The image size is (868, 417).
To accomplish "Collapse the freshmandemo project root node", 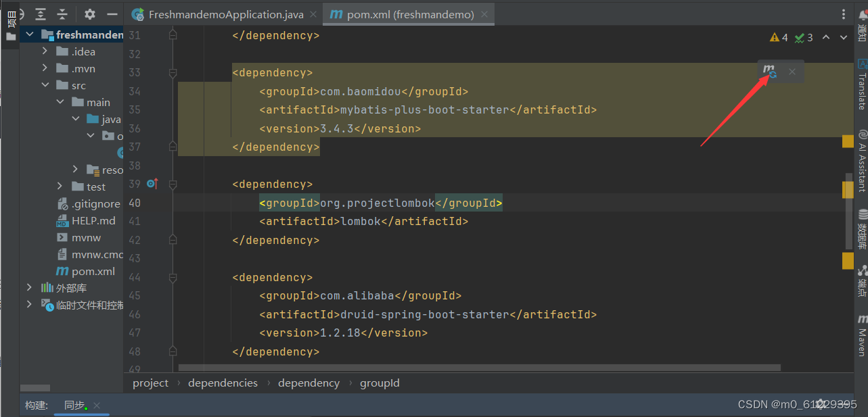I will (x=28, y=34).
